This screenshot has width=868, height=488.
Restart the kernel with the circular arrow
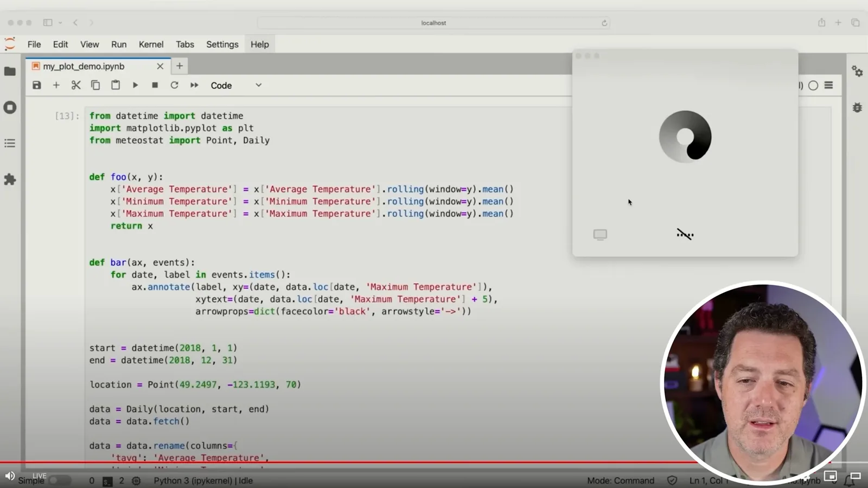174,85
